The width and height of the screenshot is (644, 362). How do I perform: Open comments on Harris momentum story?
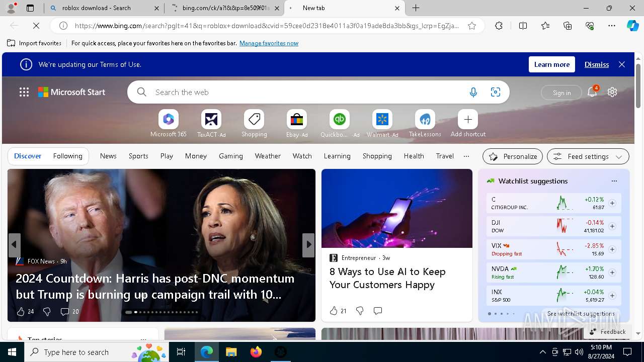click(x=69, y=312)
